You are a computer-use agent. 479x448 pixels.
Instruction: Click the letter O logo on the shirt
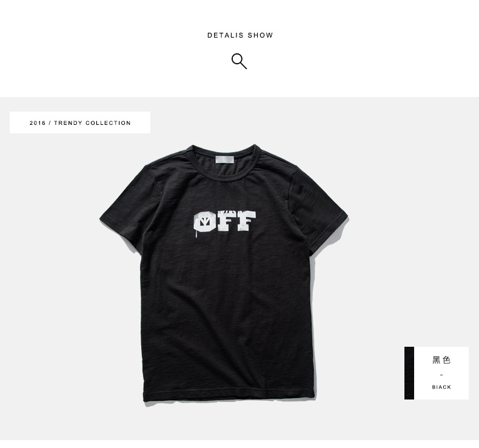point(204,222)
